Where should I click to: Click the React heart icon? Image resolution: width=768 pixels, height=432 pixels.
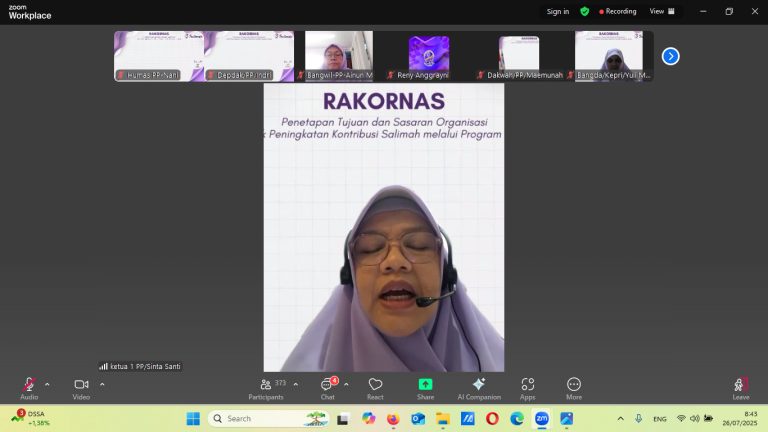click(375, 384)
